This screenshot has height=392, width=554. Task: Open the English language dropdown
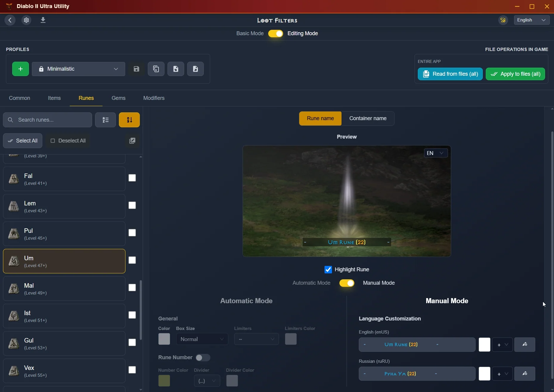point(532,20)
